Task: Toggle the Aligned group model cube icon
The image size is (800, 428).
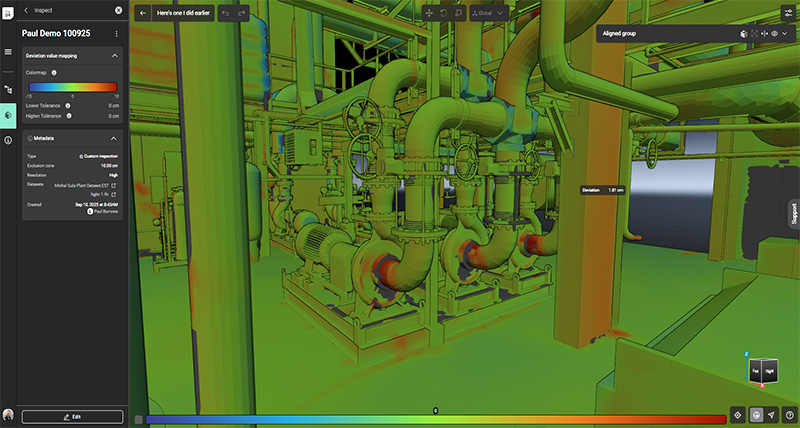Action: tap(743, 33)
